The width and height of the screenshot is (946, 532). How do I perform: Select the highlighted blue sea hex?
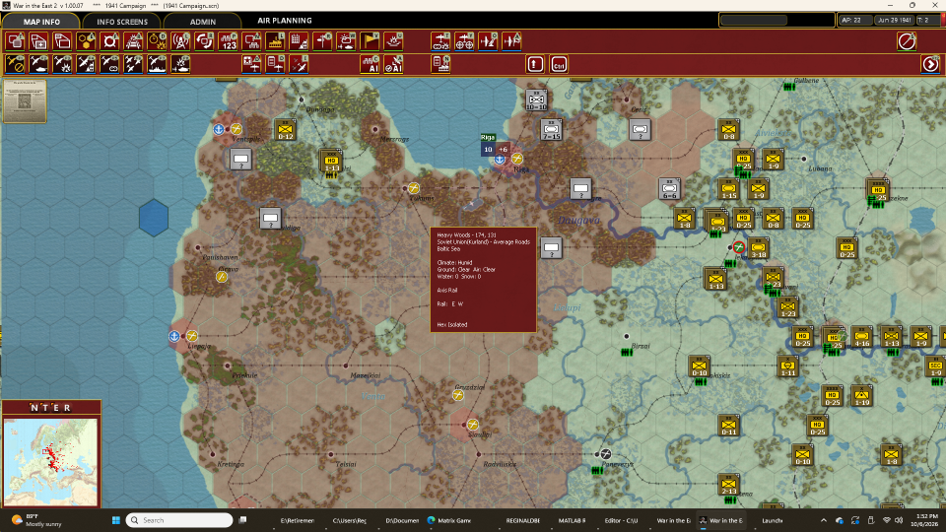pos(154,218)
